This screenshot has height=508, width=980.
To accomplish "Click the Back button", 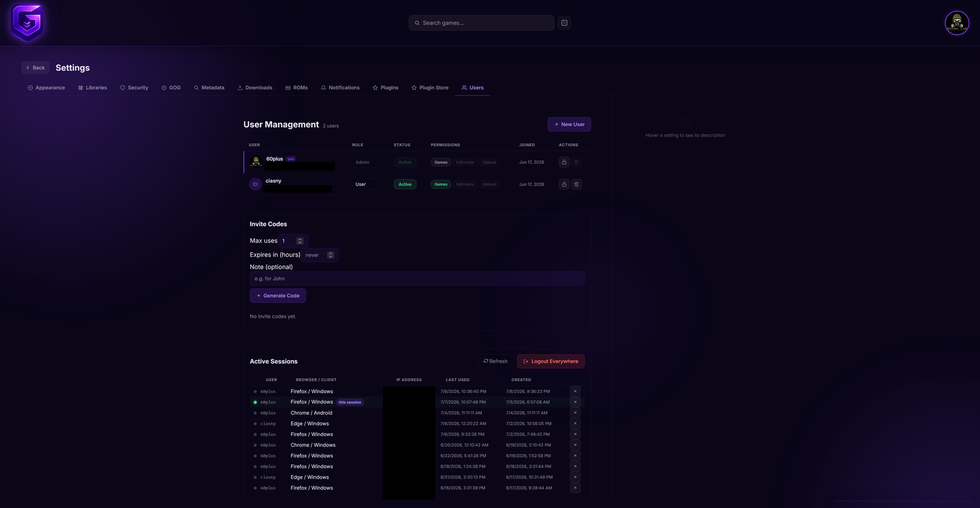I will click(x=36, y=67).
